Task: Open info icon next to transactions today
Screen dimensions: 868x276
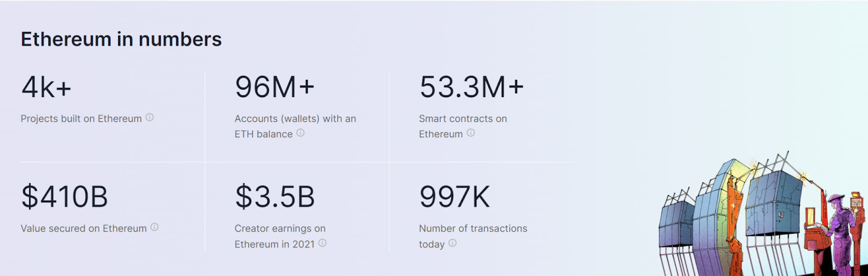Action: click(x=452, y=243)
